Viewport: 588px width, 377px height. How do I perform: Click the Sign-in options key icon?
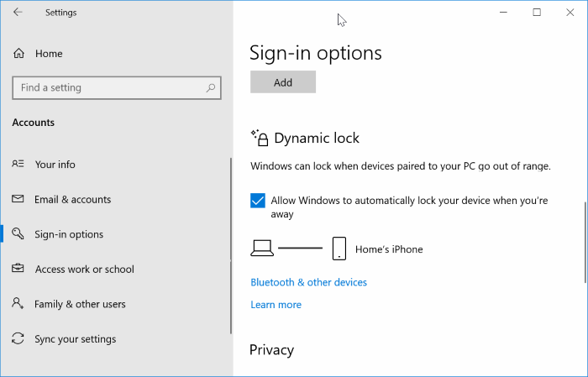click(x=18, y=234)
